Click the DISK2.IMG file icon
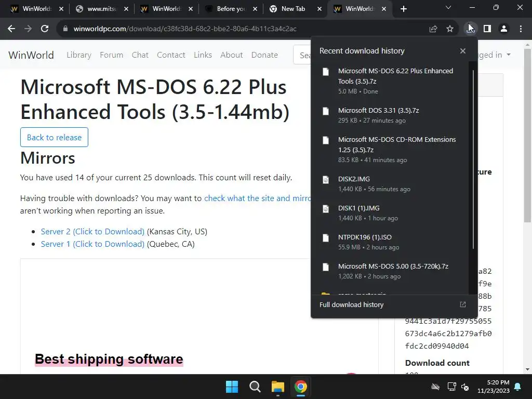The image size is (532, 399). [326, 179]
